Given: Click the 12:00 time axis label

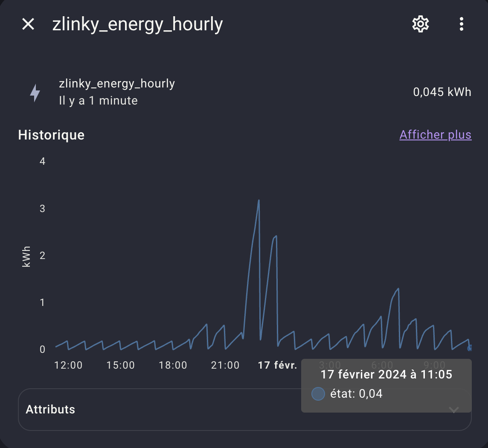Looking at the screenshot, I should click(69, 365).
